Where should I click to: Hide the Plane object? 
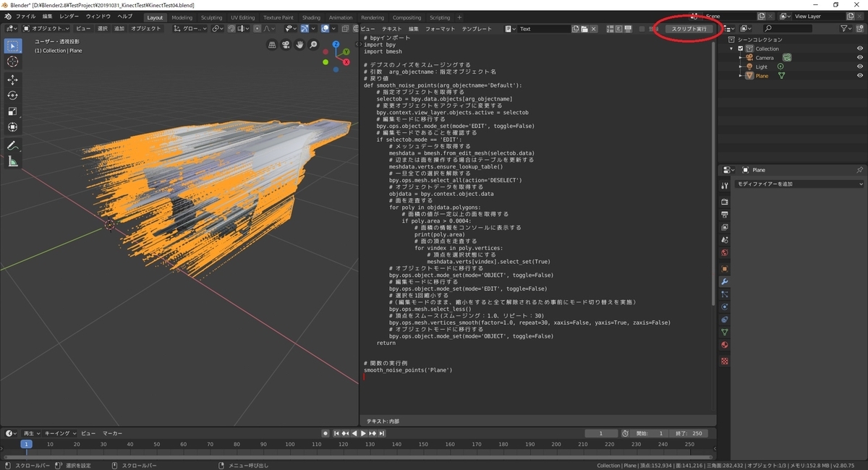pos(860,76)
